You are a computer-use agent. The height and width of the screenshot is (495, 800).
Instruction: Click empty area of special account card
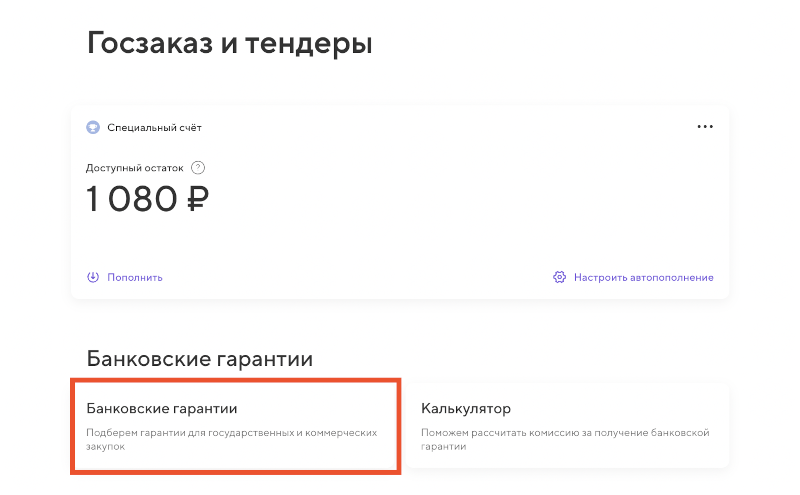pos(450,210)
